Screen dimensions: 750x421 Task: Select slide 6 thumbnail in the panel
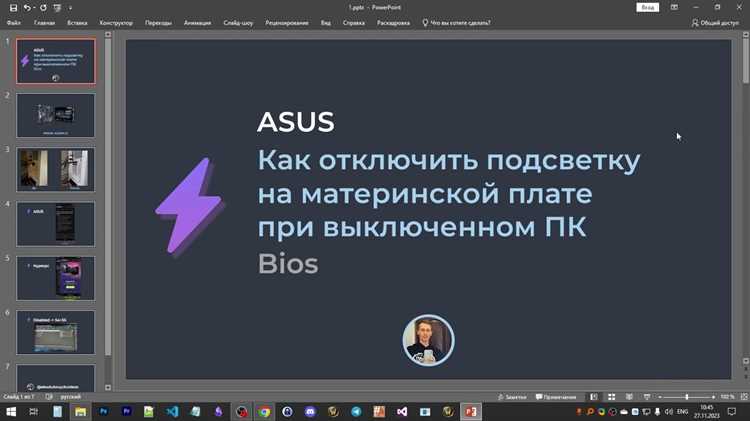click(56, 332)
